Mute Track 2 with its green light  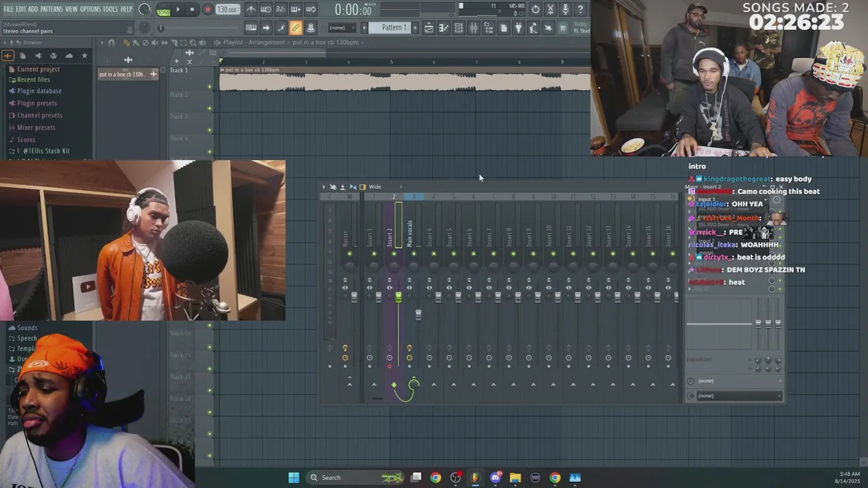coord(210,108)
